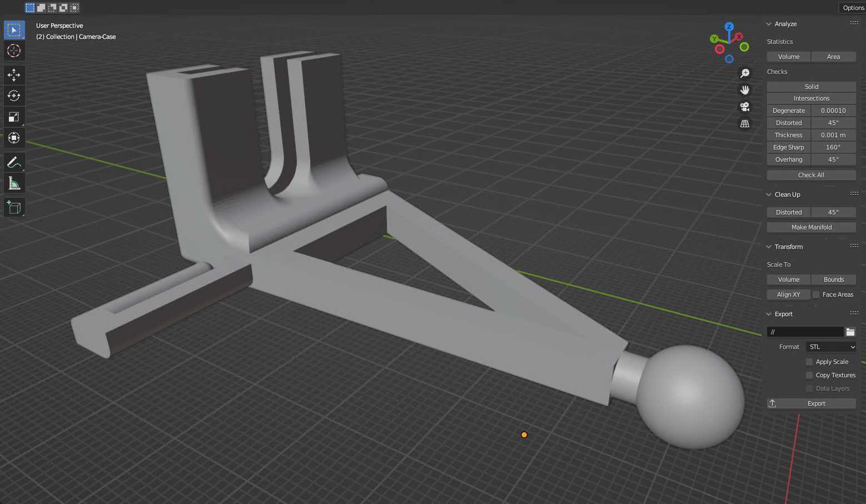The width and height of the screenshot is (866, 504).
Task: Select the Add Cube tool
Action: [x=14, y=208]
